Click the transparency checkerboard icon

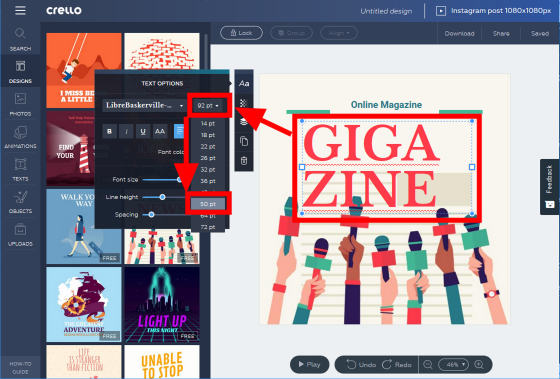(x=244, y=103)
